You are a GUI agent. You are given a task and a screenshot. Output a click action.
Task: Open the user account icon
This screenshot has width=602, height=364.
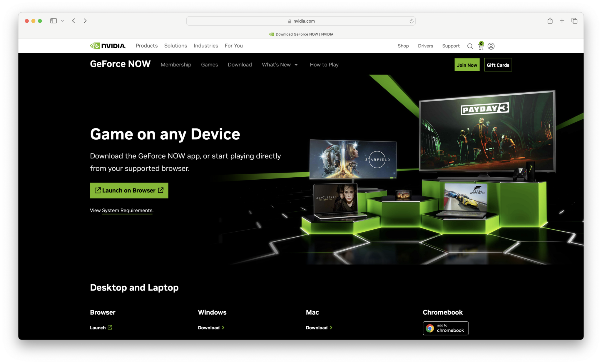click(491, 46)
